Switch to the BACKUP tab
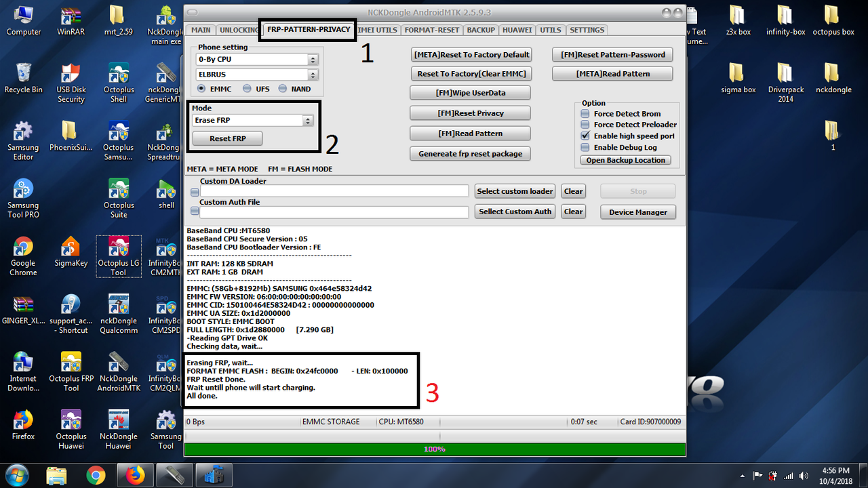This screenshot has width=868, height=488. (x=481, y=30)
